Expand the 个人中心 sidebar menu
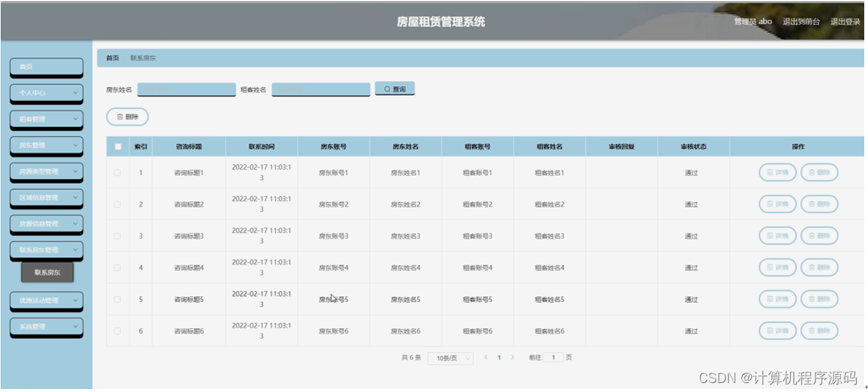The height and width of the screenshot is (392, 868). tap(46, 93)
